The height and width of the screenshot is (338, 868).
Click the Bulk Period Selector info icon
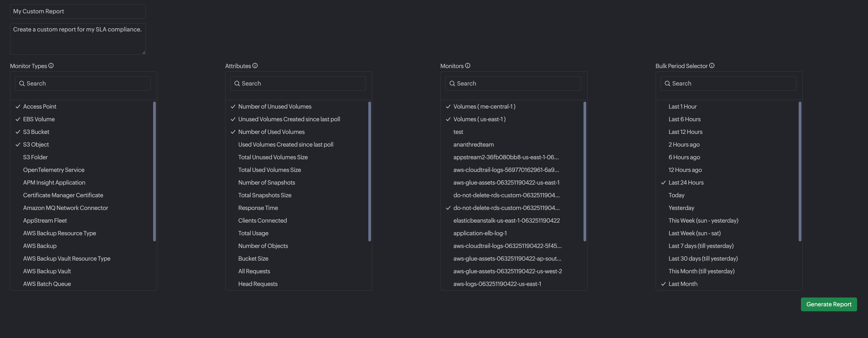712,66
